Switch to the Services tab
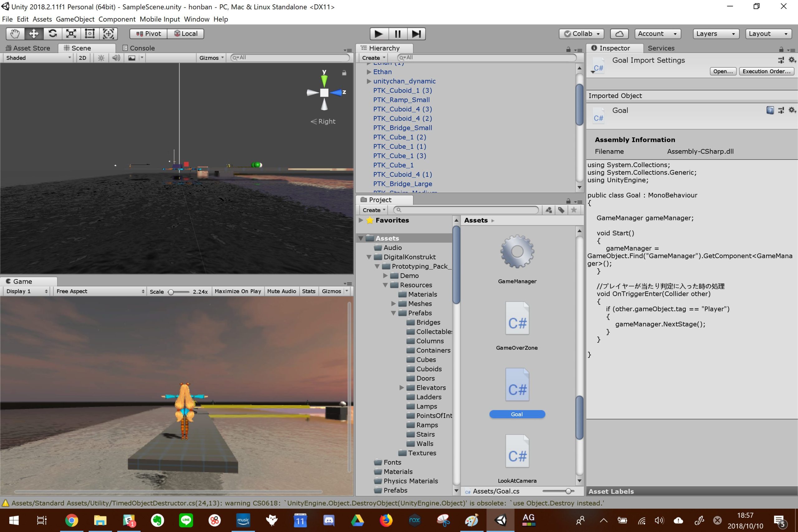 (x=661, y=48)
